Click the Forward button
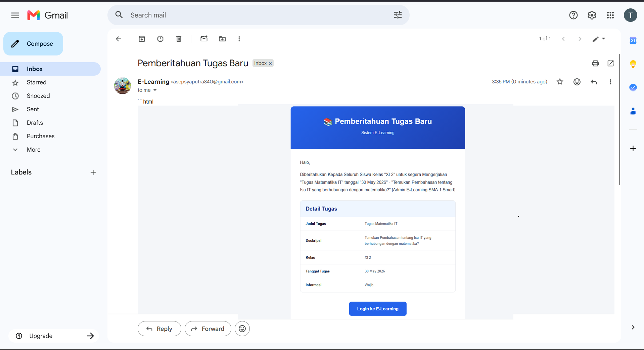 [x=208, y=329]
